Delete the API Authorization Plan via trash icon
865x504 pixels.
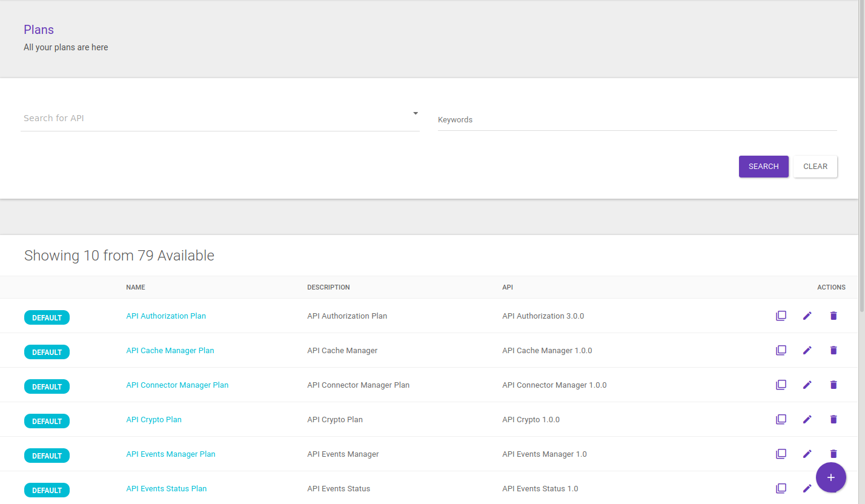834,316
